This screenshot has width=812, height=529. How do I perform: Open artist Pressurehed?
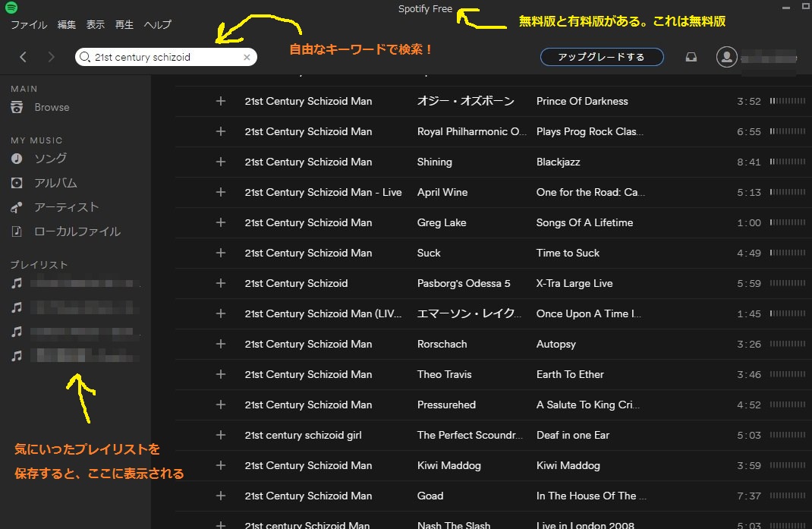tap(446, 405)
